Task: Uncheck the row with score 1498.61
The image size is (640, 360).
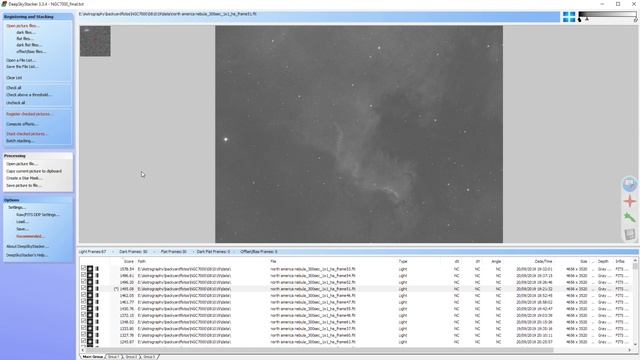Action: (83, 275)
